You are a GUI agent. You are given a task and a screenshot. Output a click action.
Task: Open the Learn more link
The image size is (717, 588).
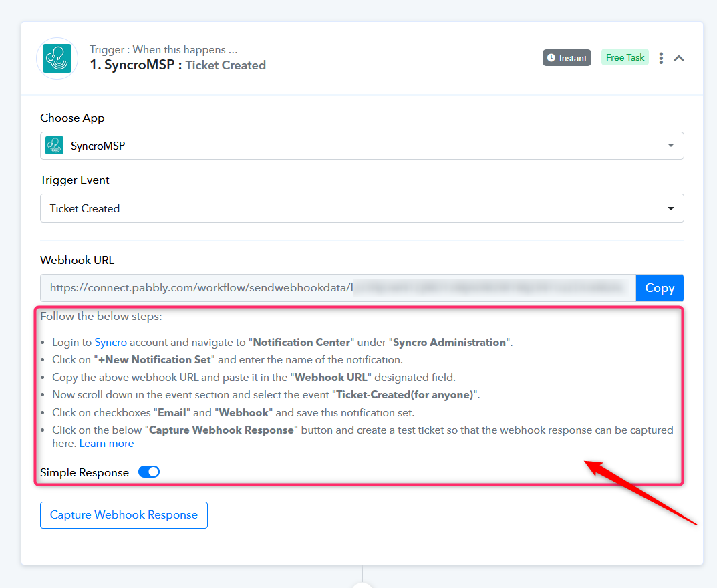click(x=106, y=444)
